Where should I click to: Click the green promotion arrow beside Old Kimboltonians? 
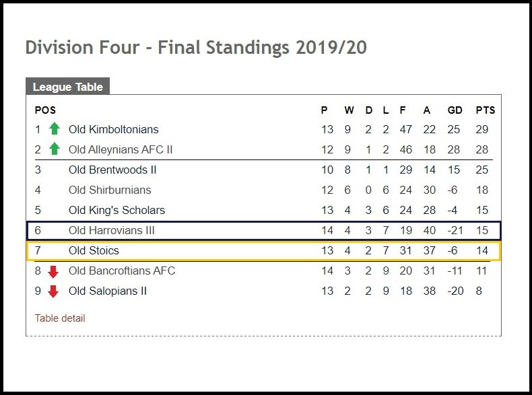pos(55,129)
